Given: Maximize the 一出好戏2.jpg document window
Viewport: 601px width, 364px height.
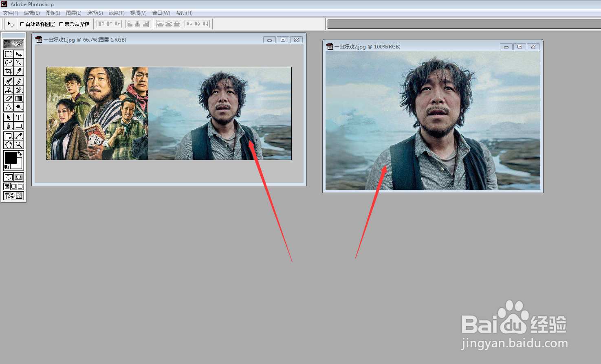Looking at the screenshot, I should coord(520,47).
